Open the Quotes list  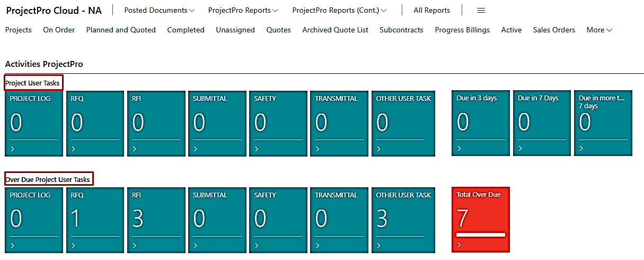[278, 30]
